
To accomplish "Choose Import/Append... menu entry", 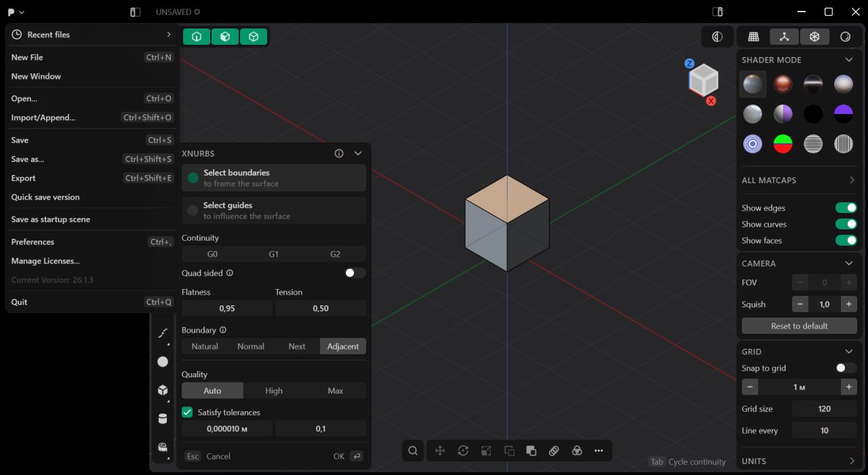I will [92, 117].
